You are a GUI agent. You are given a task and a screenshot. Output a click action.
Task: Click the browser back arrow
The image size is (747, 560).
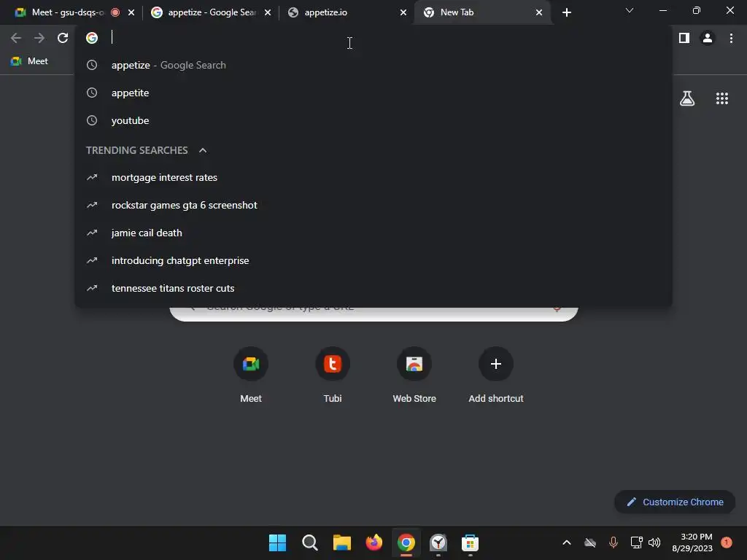[x=16, y=38]
